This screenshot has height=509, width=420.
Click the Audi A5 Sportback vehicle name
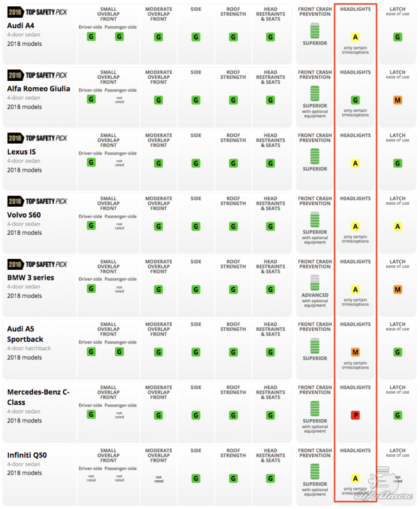25,333
